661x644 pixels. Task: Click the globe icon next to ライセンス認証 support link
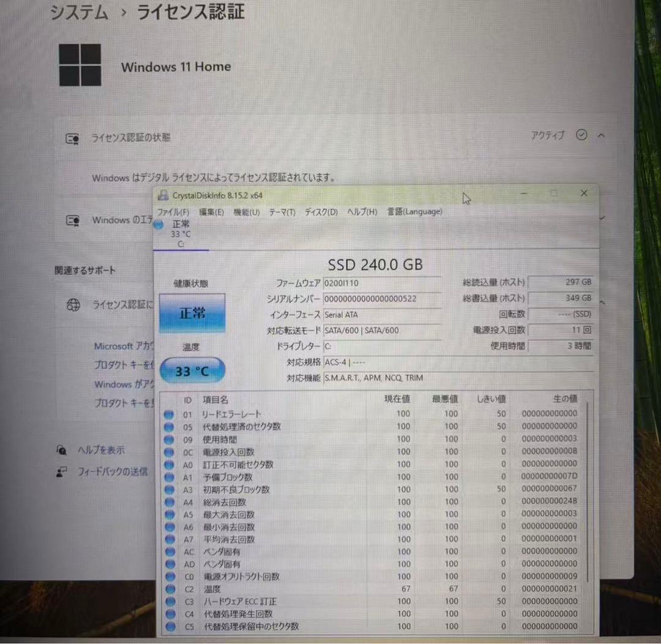pos(73,305)
